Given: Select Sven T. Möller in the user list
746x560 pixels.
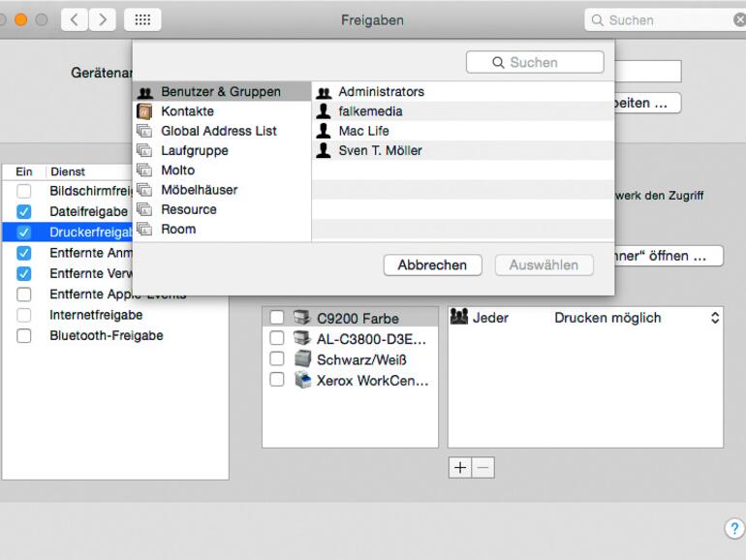Looking at the screenshot, I should [x=462, y=150].
